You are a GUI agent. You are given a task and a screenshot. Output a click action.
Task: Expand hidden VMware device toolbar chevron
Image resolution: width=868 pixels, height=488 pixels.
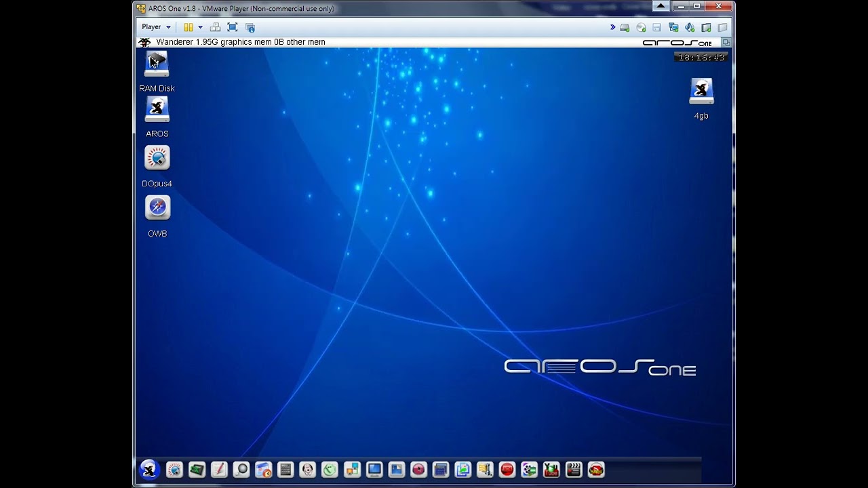612,27
